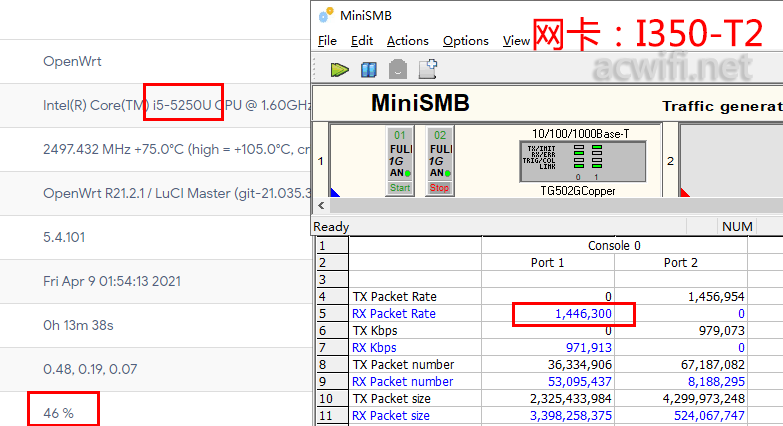Click the Ready status bar text

[331, 227]
